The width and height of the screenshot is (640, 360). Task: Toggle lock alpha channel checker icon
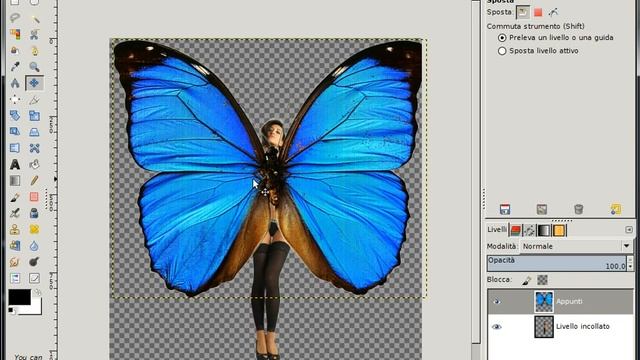(x=542, y=280)
